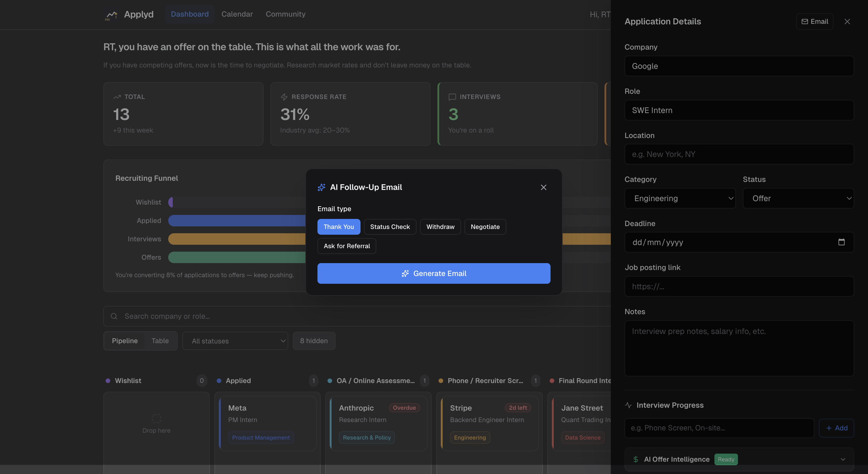Switch to the Table view tab
868x474 pixels.
pos(160,341)
